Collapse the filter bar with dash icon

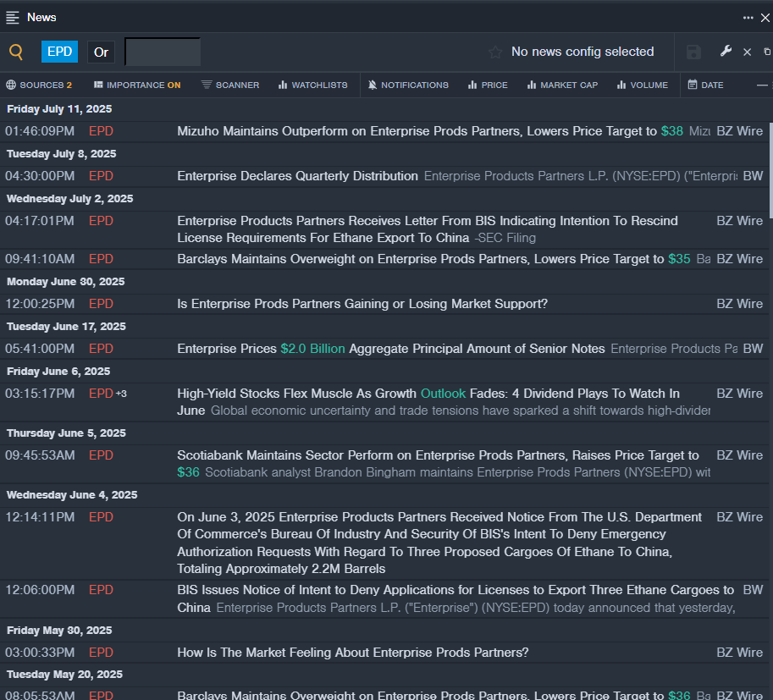pos(762,85)
